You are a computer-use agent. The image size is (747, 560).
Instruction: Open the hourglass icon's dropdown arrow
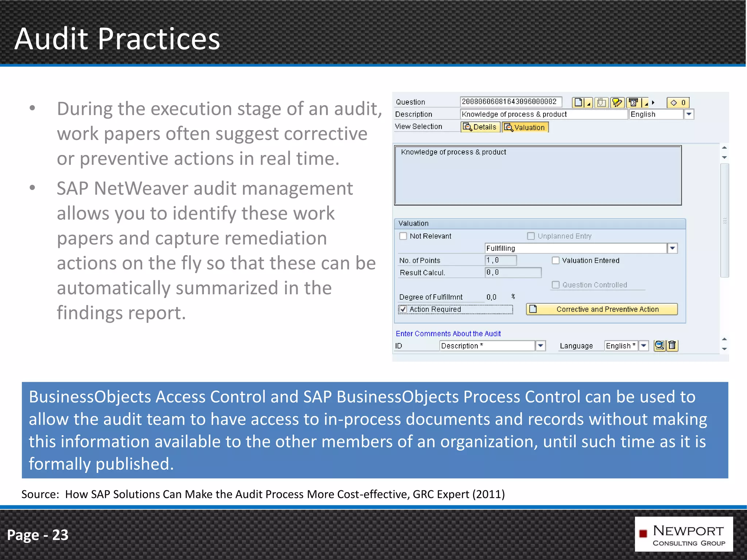645,102
